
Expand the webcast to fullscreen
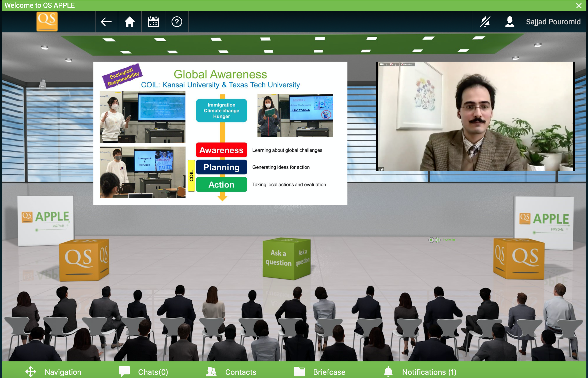438,240
